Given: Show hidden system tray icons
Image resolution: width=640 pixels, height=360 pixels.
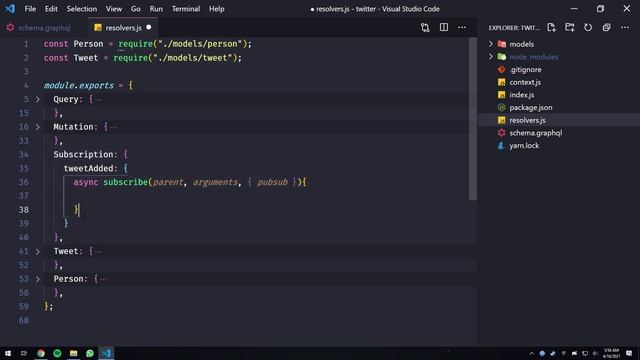Looking at the screenshot, I should point(531,353).
